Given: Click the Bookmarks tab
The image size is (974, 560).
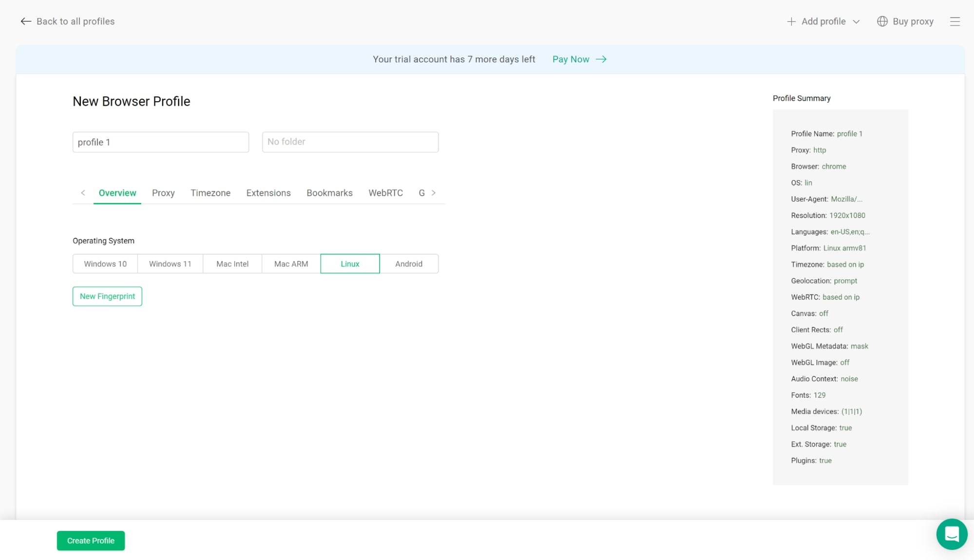Looking at the screenshot, I should coord(329,192).
